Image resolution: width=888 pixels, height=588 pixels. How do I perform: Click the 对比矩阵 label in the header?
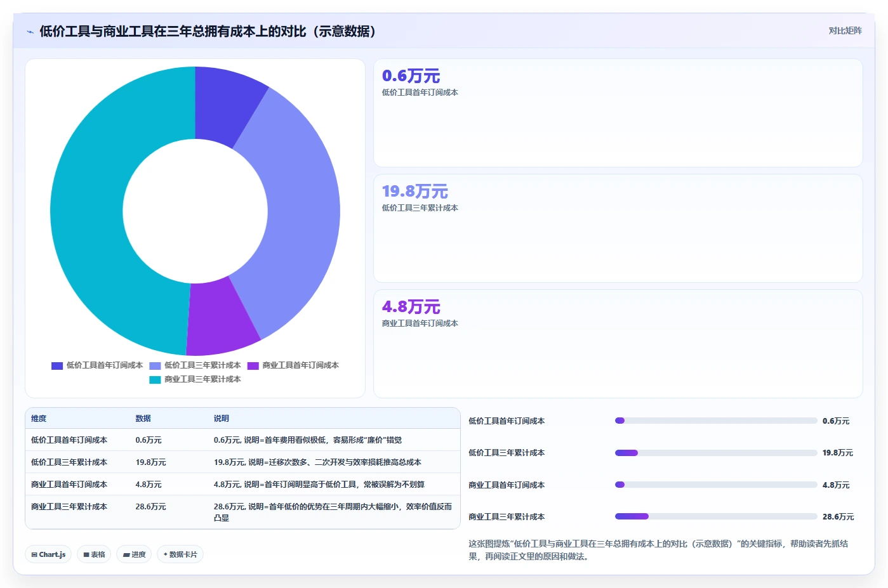[845, 30]
